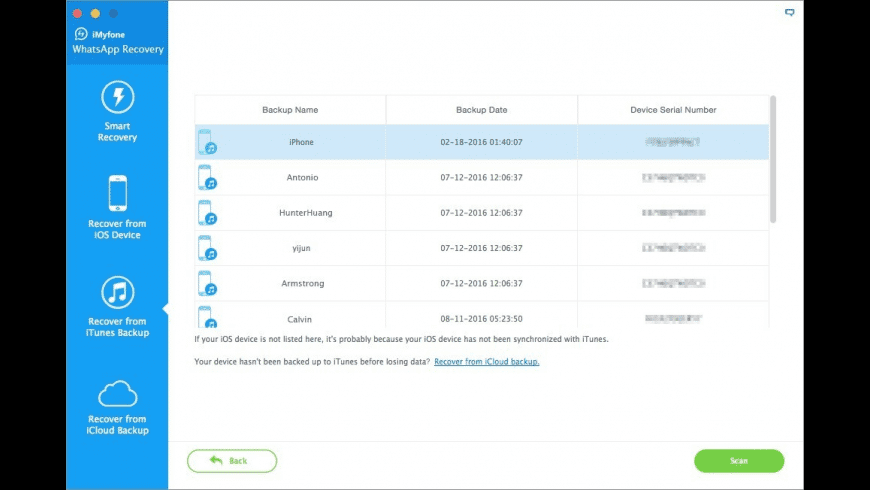The image size is (870, 490).
Task: Click the backup list vertical scrollbar
Action: coord(773,160)
